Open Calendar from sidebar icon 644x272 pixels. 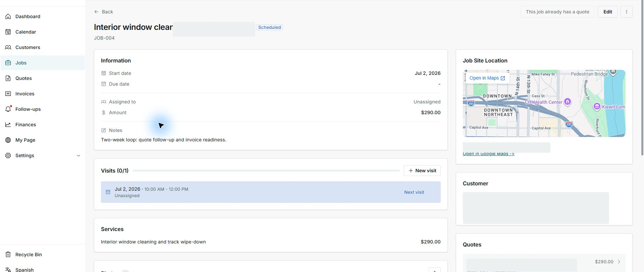point(8,32)
